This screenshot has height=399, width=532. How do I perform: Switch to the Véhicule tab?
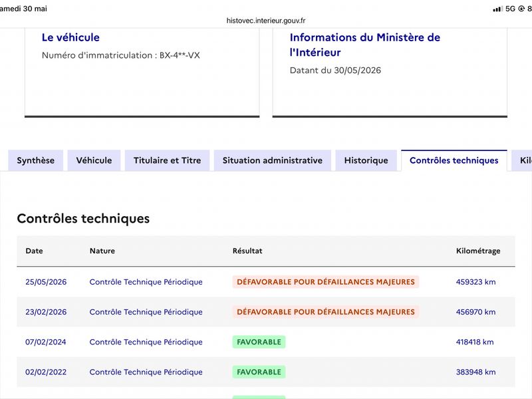tap(94, 160)
